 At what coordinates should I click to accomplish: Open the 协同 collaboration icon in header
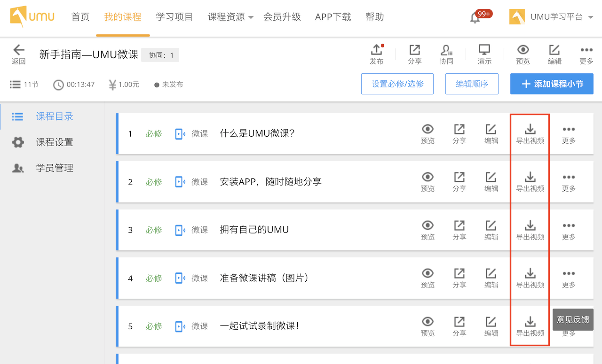(446, 50)
